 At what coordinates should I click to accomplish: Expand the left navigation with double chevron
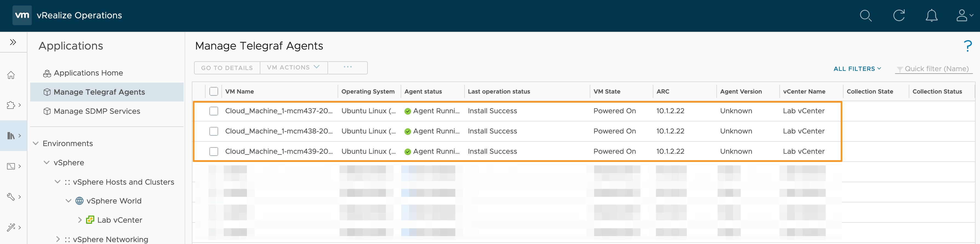click(x=13, y=42)
